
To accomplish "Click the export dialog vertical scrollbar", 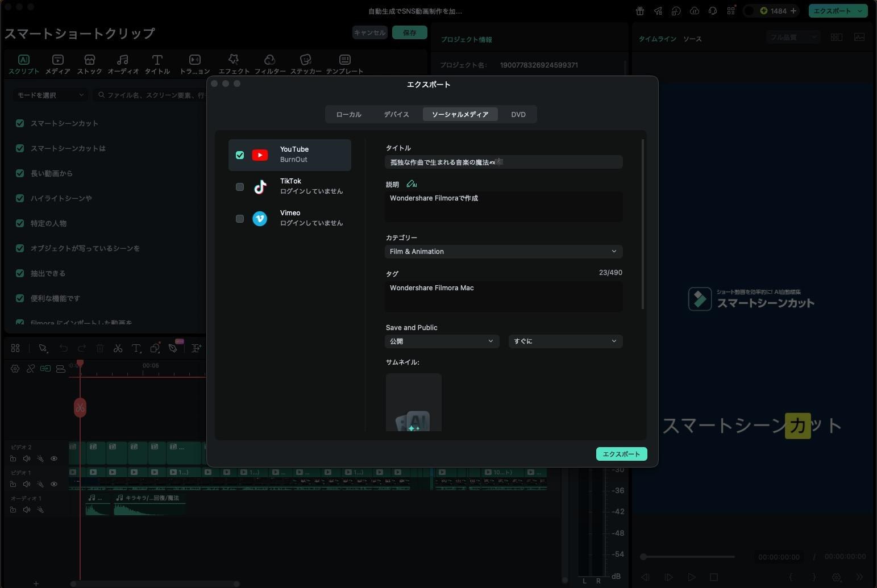I will pyautogui.click(x=643, y=224).
